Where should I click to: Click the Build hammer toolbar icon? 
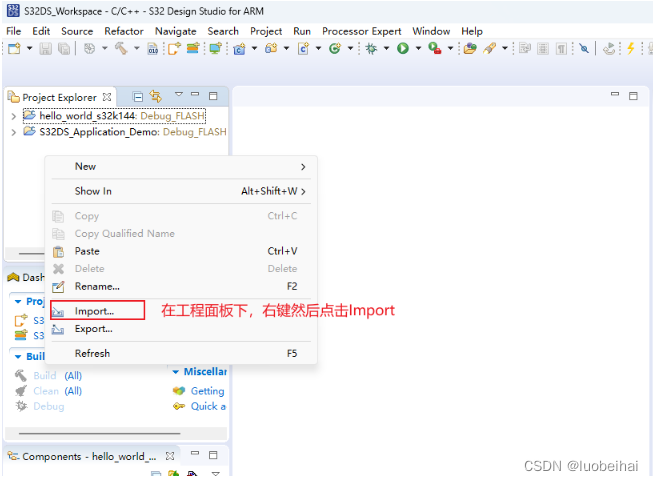pos(121,48)
